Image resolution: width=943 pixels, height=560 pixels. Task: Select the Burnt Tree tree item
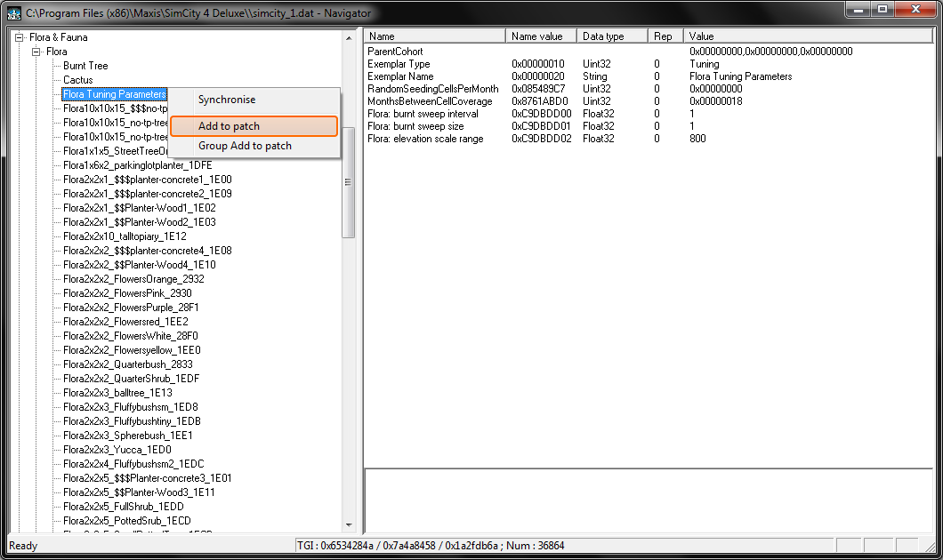pyautogui.click(x=85, y=66)
